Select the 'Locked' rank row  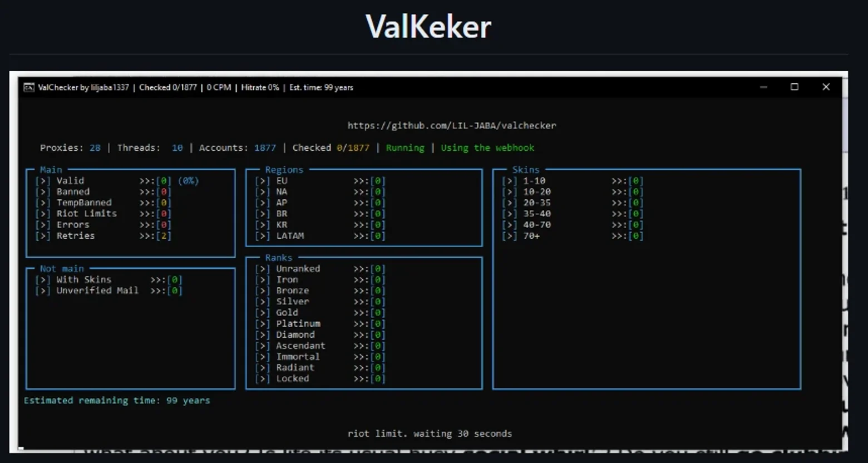[320, 379]
